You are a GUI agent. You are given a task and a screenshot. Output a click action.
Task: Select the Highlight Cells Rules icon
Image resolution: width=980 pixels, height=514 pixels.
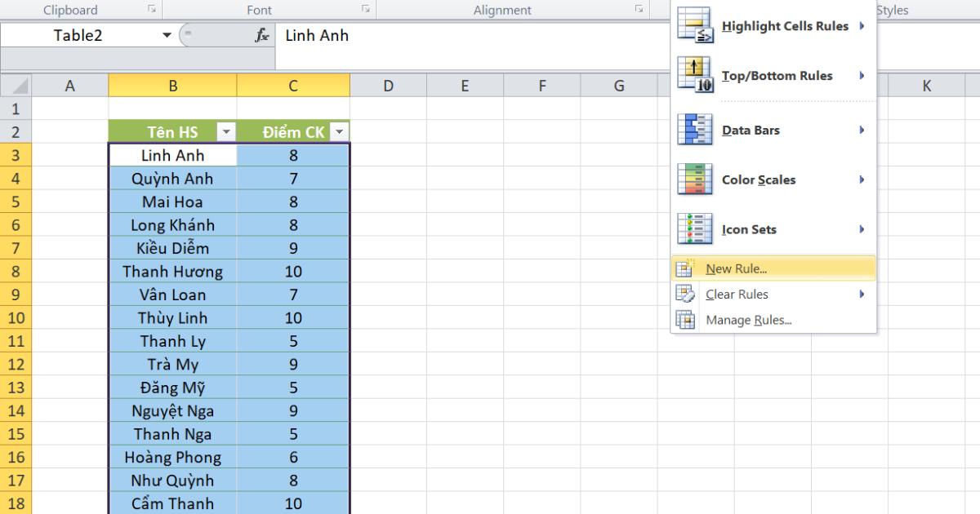695,25
